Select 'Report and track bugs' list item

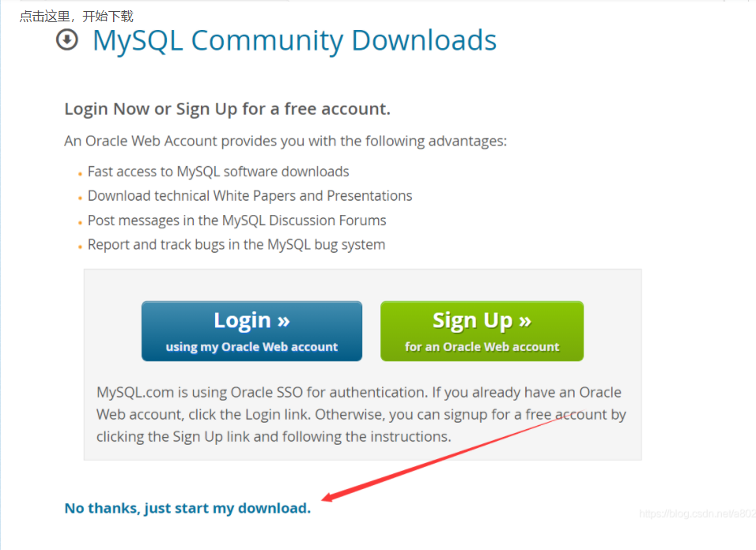236,245
